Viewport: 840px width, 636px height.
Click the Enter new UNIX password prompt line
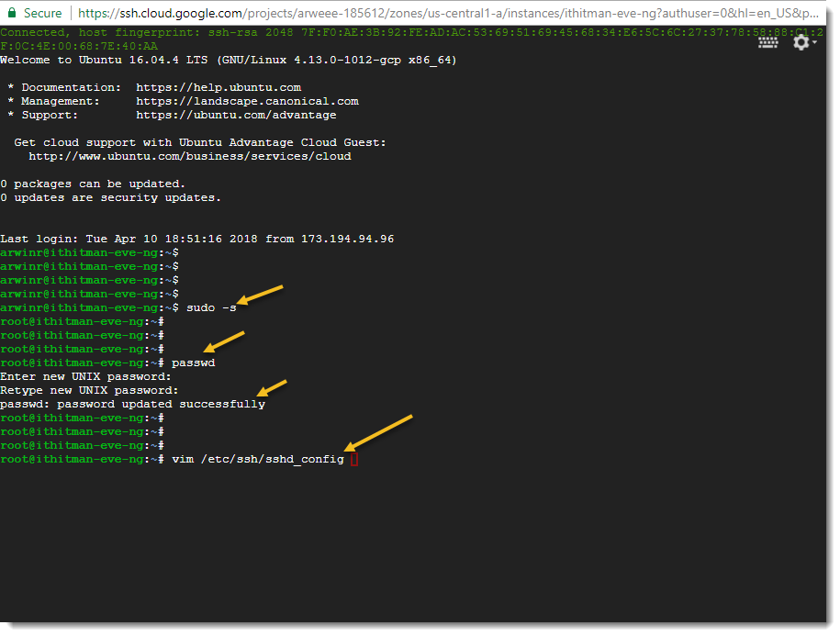point(85,375)
